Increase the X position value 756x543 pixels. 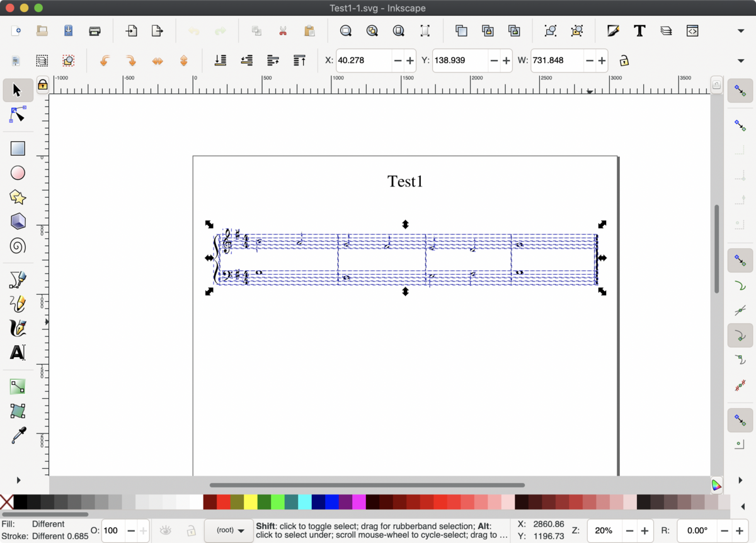click(x=410, y=60)
